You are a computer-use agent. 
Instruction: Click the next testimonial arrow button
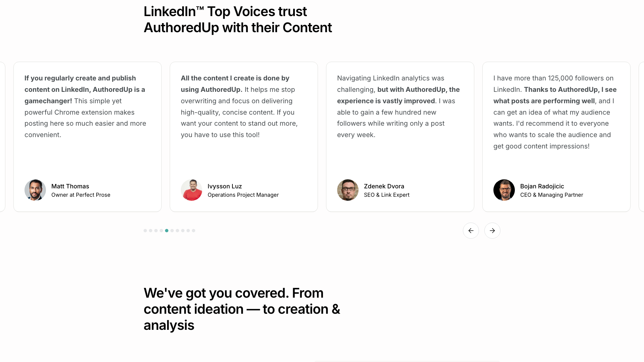492,231
